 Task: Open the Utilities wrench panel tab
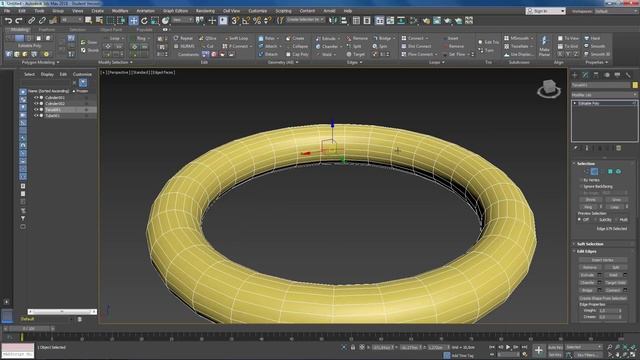click(x=628, y=75)
